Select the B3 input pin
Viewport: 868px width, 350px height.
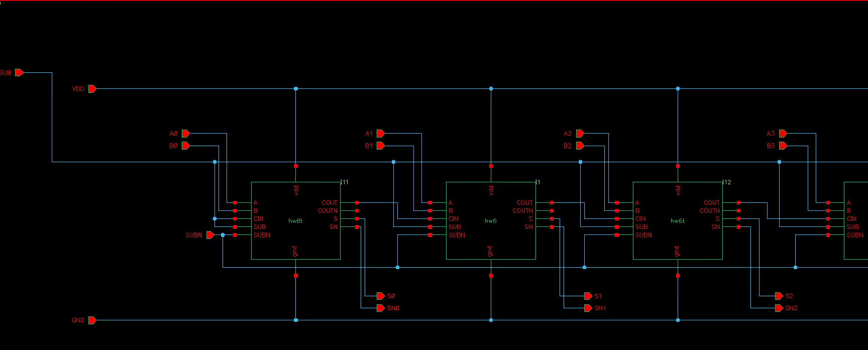pos(783,146)
